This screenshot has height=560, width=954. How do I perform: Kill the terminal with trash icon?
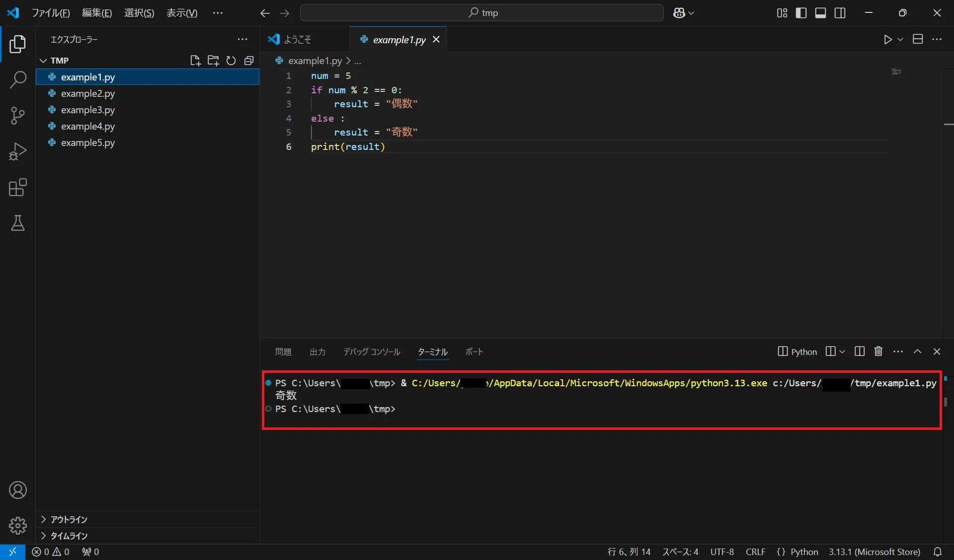point(878,351)
